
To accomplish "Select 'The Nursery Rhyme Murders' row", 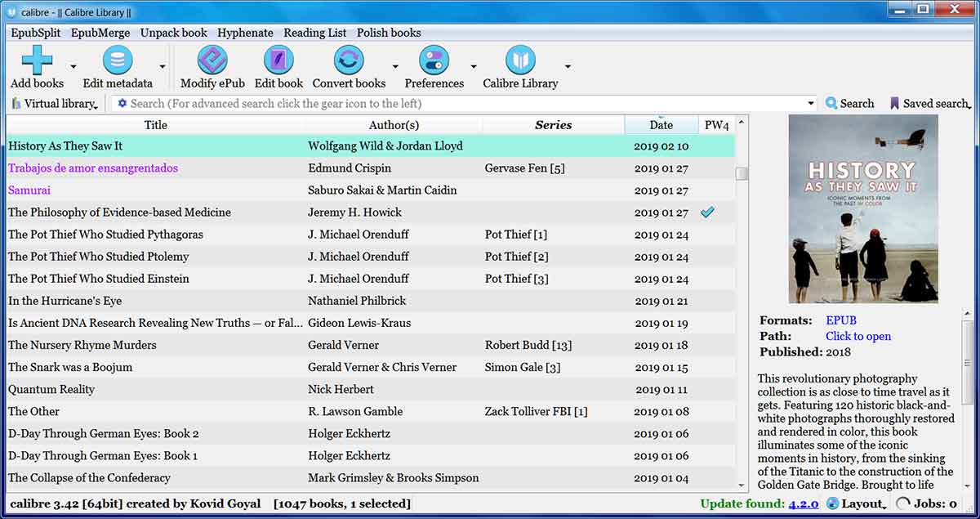I will (x=370, y=345).
